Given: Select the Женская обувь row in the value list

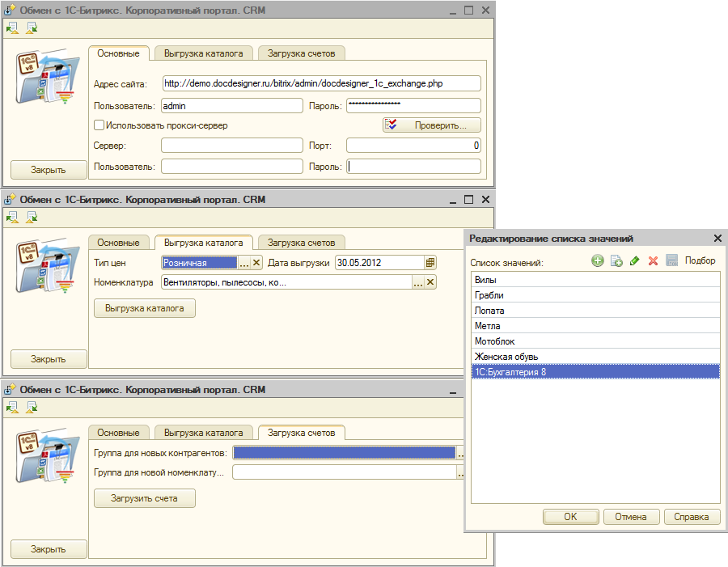Looking at the screenshot, I should [595, 356].
